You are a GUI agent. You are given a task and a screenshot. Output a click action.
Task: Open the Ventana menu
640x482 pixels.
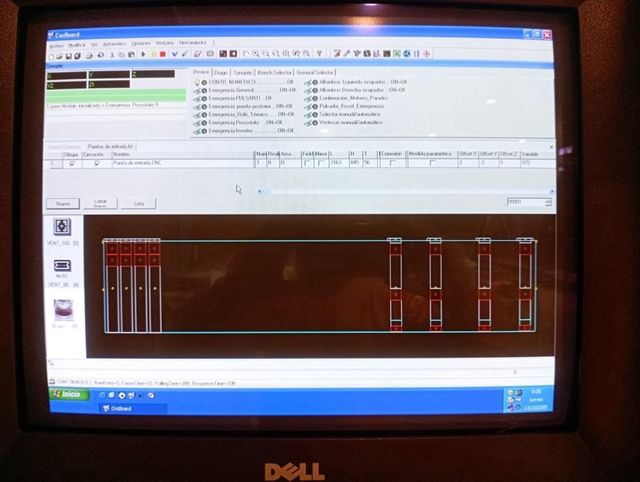click(164, 43)
